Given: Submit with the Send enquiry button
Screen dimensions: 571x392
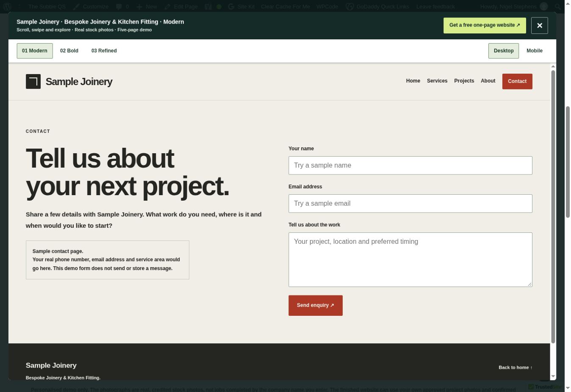Looking at the screenshot, I should [316, 305].
